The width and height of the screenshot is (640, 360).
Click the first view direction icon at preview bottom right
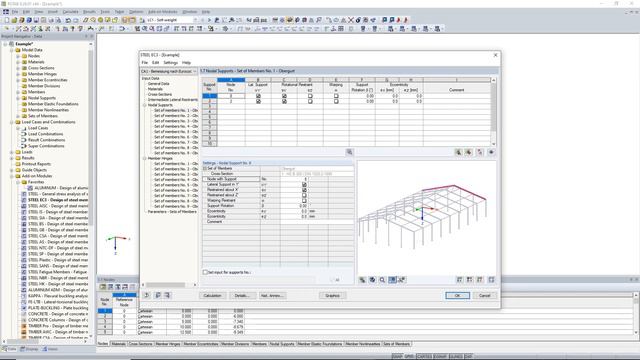click(x=460, y=280)
